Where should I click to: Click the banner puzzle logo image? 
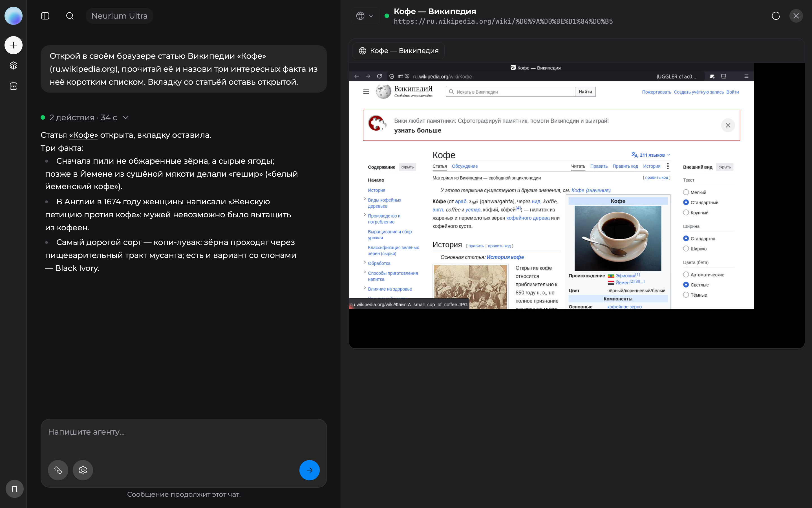(x=378, y=123)
